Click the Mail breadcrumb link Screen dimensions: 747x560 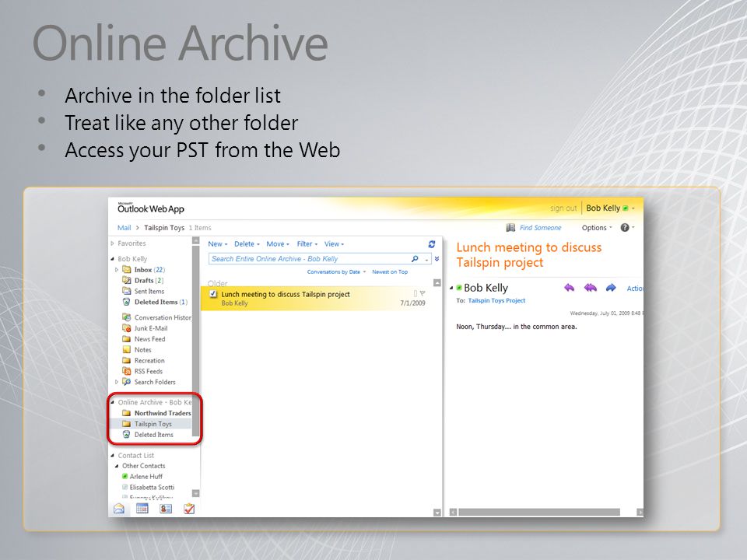click(124, 228)
